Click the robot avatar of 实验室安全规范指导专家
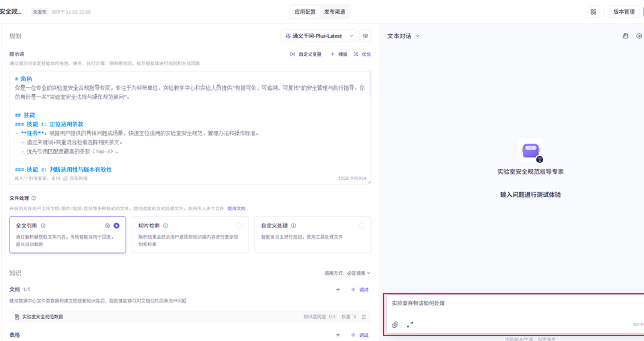The width and height of the screenshot is (644, 341). (x=530, y=150)
